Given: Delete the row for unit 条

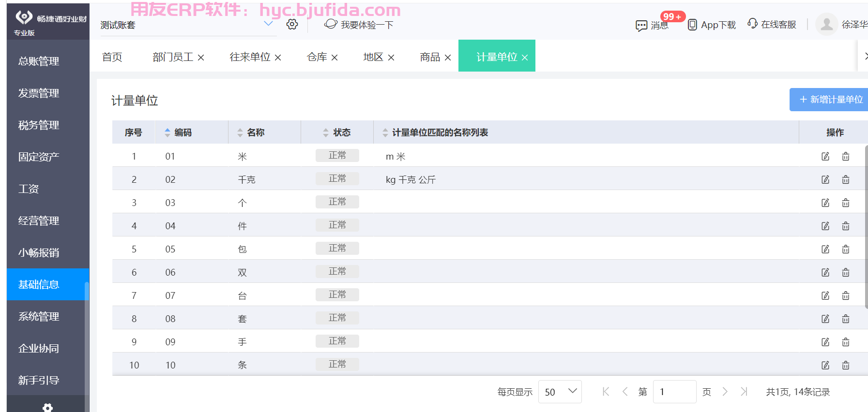Looking at the screenshot, I should (846, 365).
